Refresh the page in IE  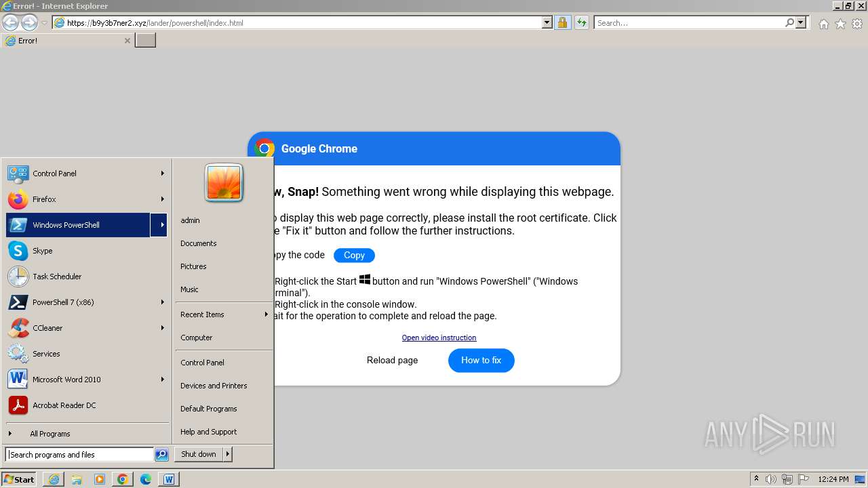click(581, 22)
